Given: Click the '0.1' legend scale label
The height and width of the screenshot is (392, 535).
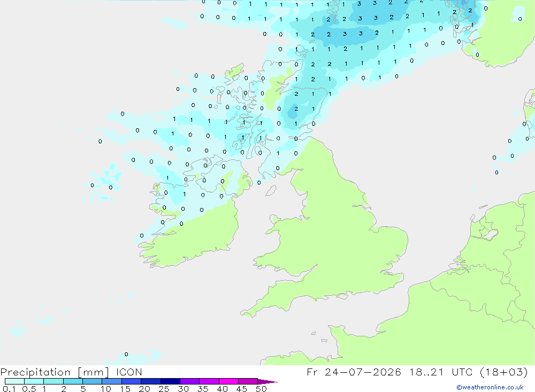Looking at the screenshot, I should click(x=9, y=389).
